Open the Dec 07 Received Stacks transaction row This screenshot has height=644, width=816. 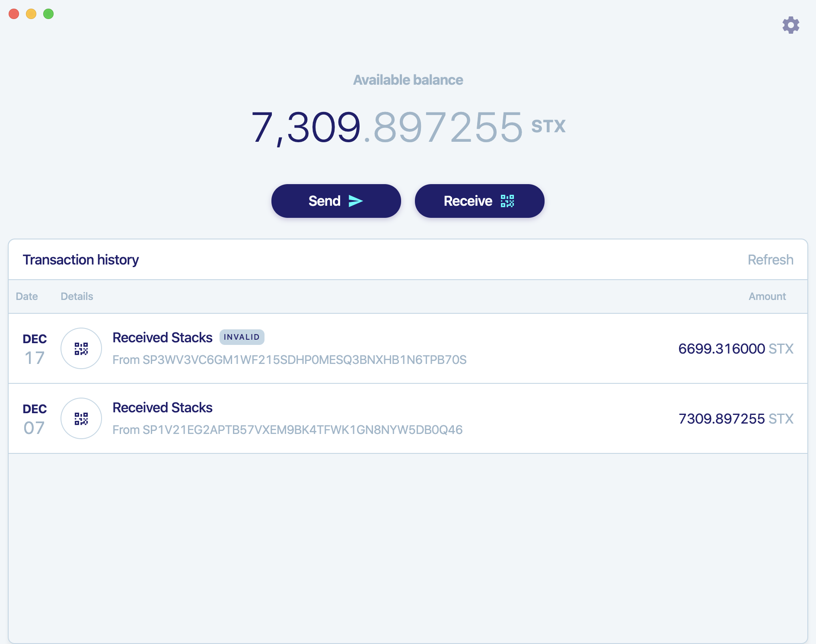pos(408,418)
